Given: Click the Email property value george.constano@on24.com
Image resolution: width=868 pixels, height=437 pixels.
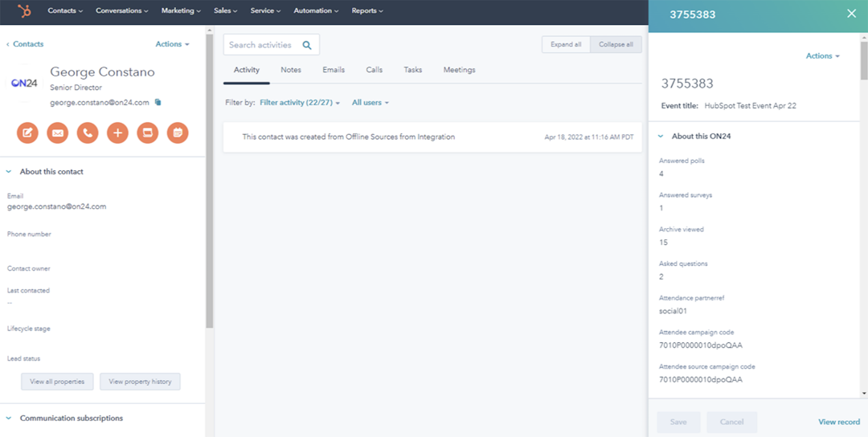Looking at the screenshot, I should (56, 207).
